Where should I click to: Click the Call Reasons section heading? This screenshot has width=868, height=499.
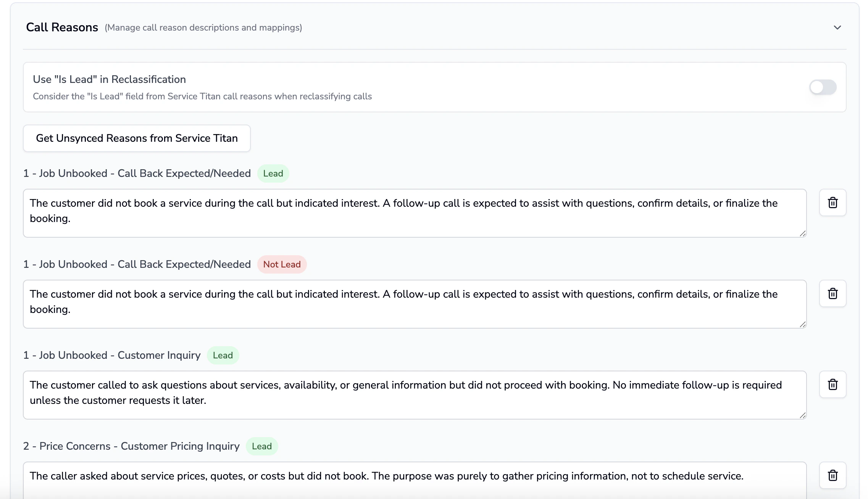point(62,28)
